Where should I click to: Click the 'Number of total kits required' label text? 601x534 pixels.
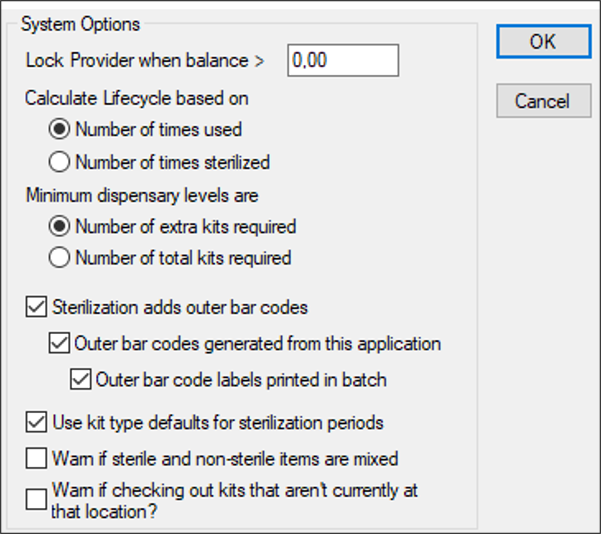coord(183,258)
